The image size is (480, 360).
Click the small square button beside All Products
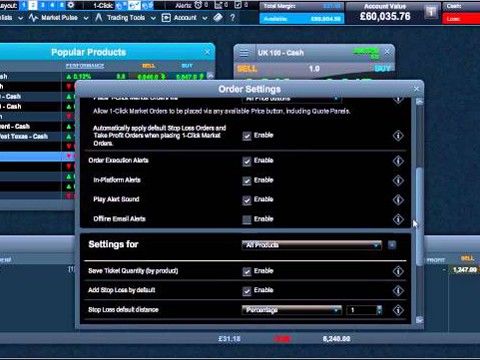pyautogui.click(x=392, y=245)
